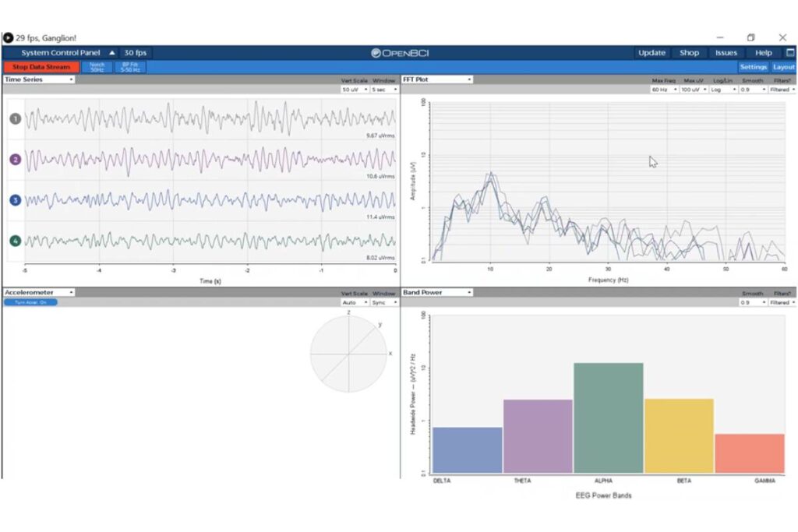Turn on the accelerometer
Screen dimensions: 798x532
[30, 302]
